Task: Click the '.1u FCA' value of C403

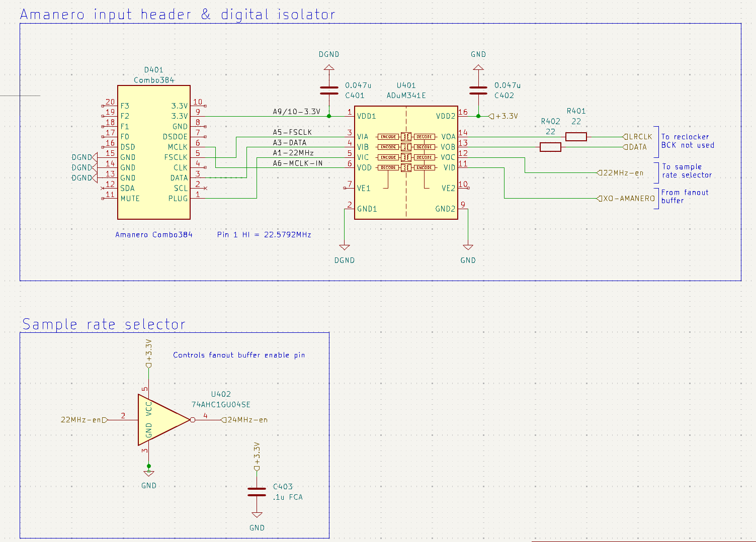Action: 288,497
